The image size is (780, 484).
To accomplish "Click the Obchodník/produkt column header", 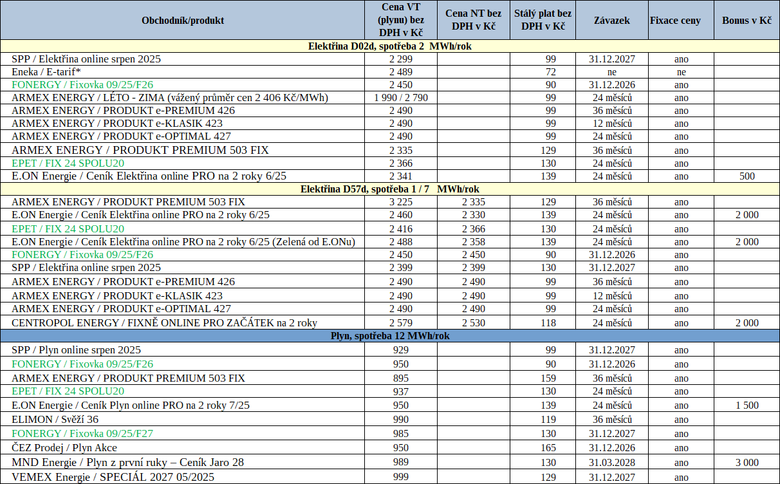I will tap(183, 20).
